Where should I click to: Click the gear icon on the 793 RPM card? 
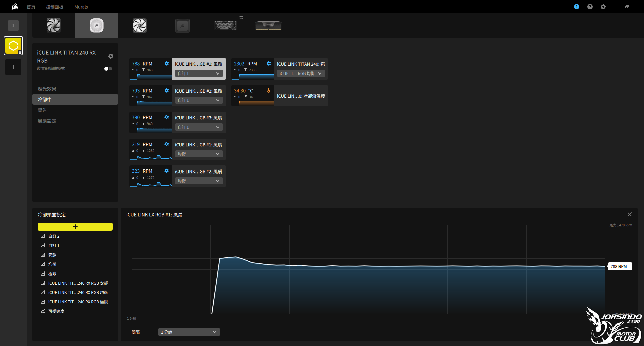(x=167, y=90)
